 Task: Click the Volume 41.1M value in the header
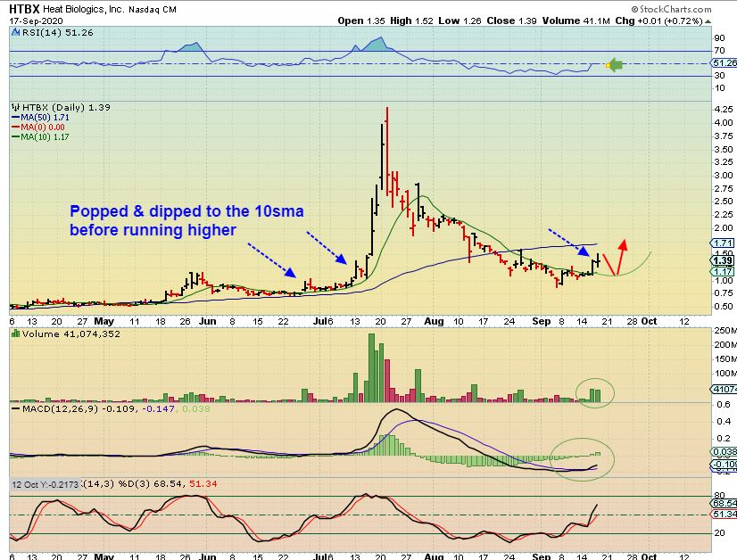click(576, 21)
